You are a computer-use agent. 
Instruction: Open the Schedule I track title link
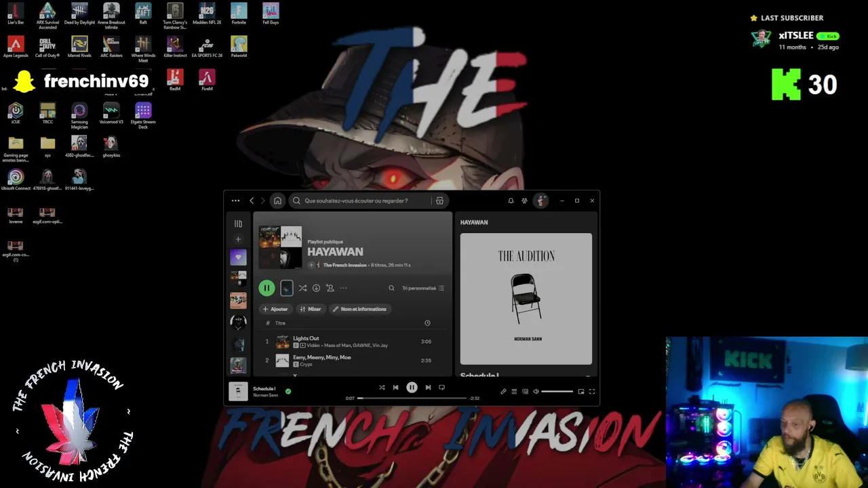(264, 388)
